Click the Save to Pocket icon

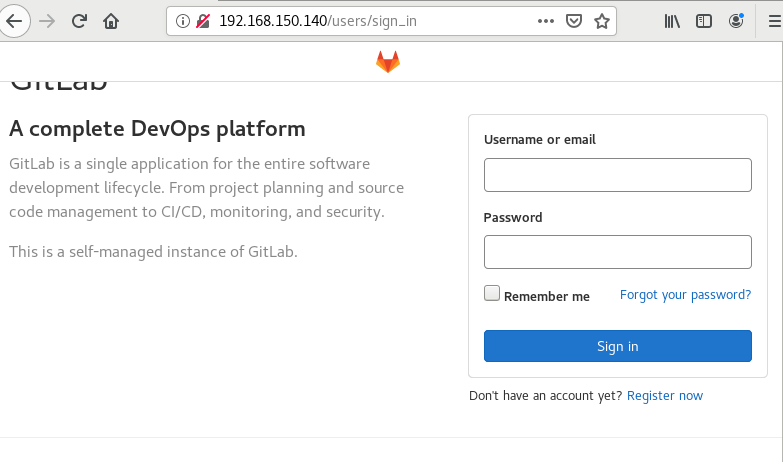(574, 20)
